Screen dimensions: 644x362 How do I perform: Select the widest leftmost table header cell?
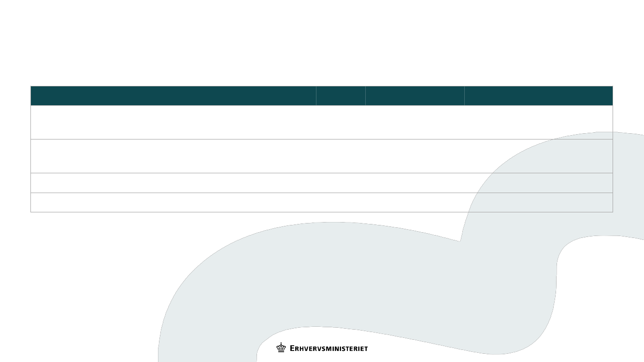tap(173, 96)
